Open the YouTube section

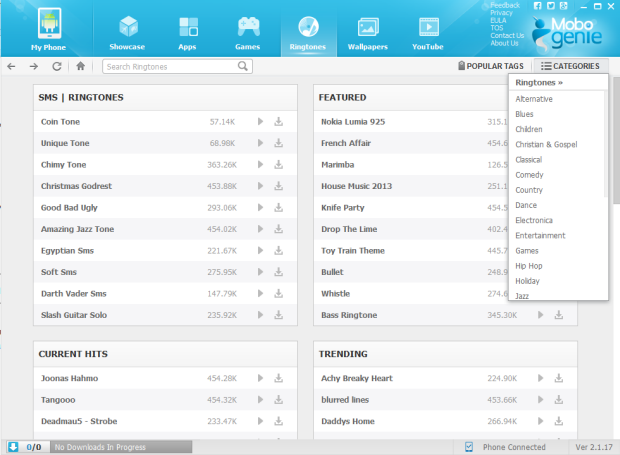click(428, 33)
